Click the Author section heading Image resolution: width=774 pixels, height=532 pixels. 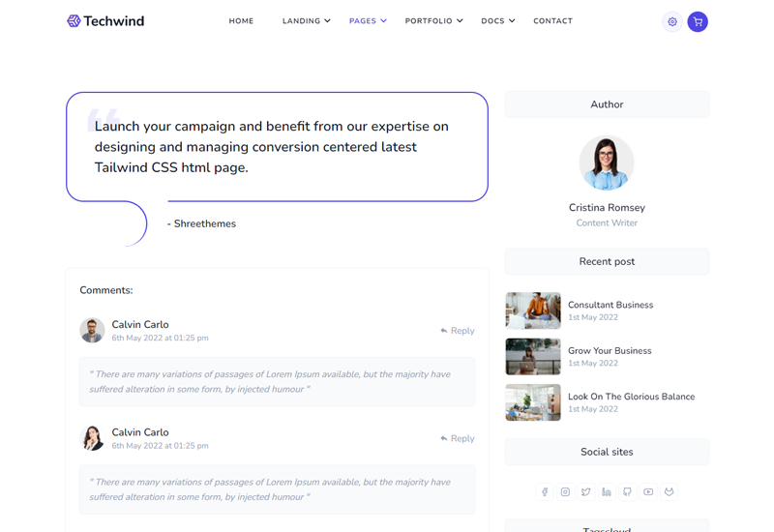point(607,104)
